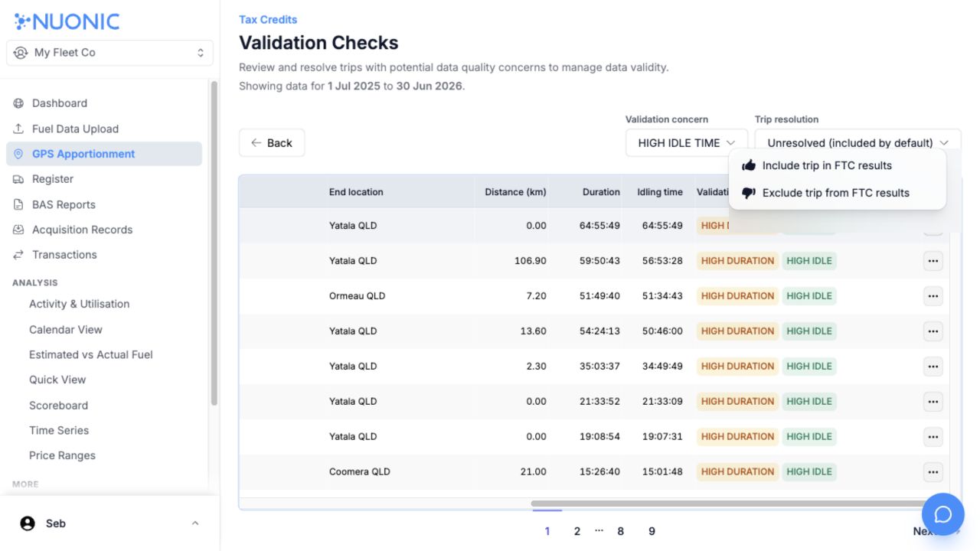The image size is (980, 551).
Task: Go to page 9 of results
Action: [652, 531]
